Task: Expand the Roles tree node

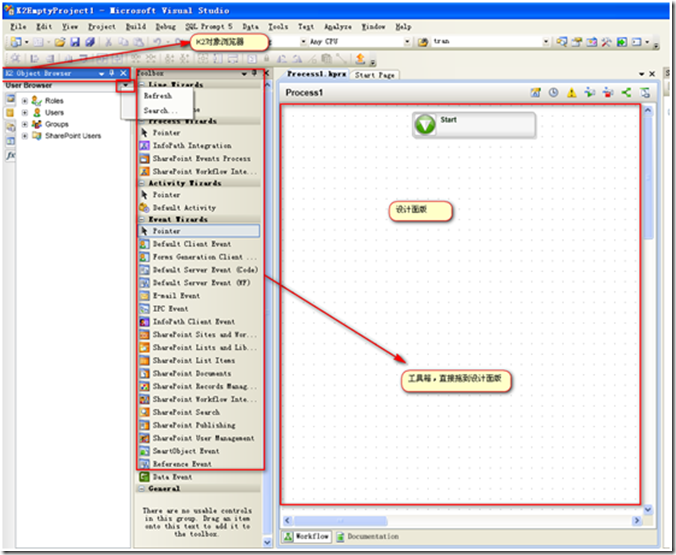Action: click(x=25, y=101)
